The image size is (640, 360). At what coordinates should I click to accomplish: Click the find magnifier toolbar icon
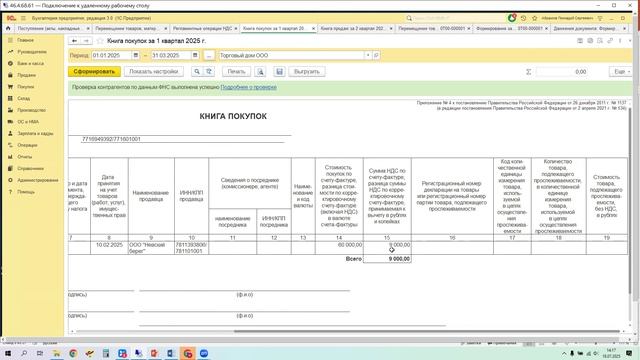coord(197,71)
